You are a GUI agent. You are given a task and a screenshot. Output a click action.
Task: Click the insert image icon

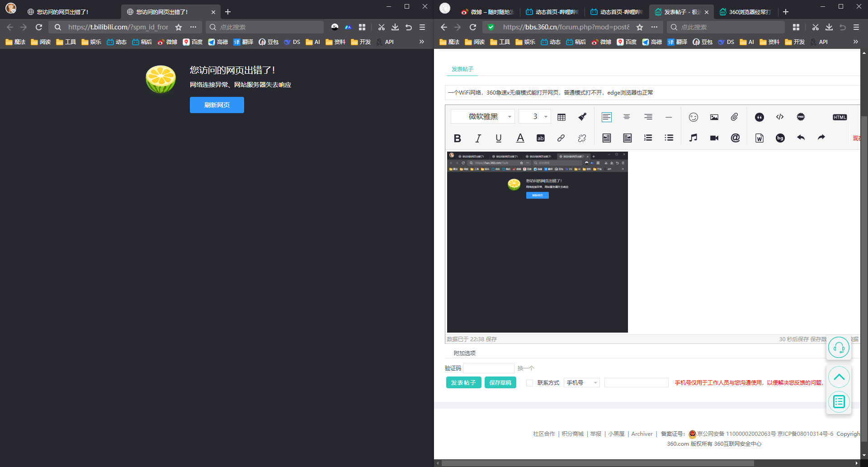[x=714, y=117]
